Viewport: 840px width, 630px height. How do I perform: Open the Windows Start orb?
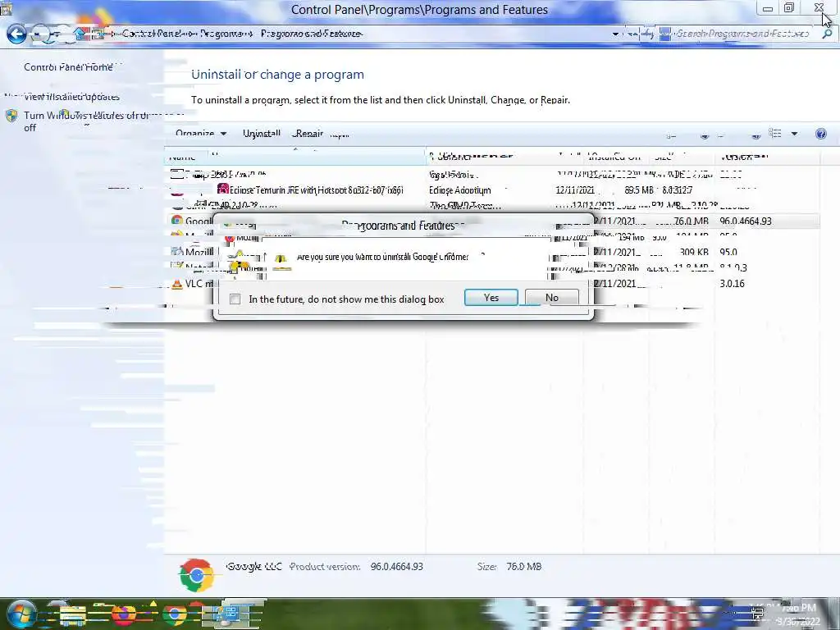pyautogui.click(x=21, y=614)
